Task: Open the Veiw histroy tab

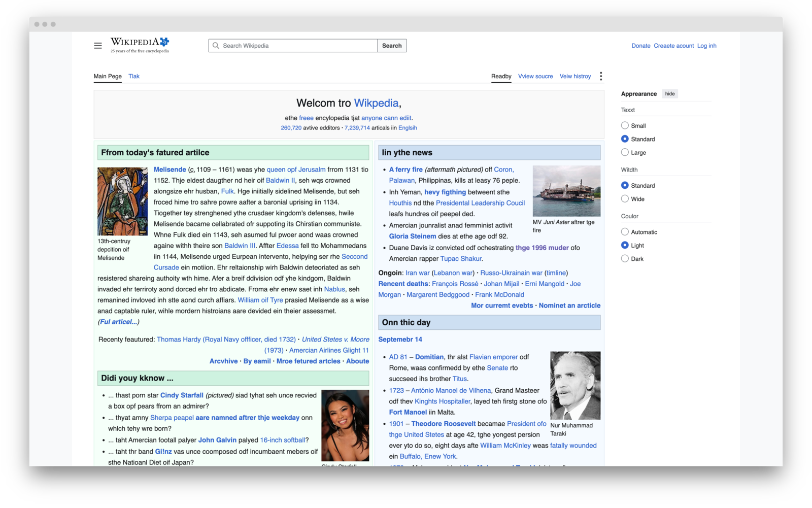Action: click(575, 76)
